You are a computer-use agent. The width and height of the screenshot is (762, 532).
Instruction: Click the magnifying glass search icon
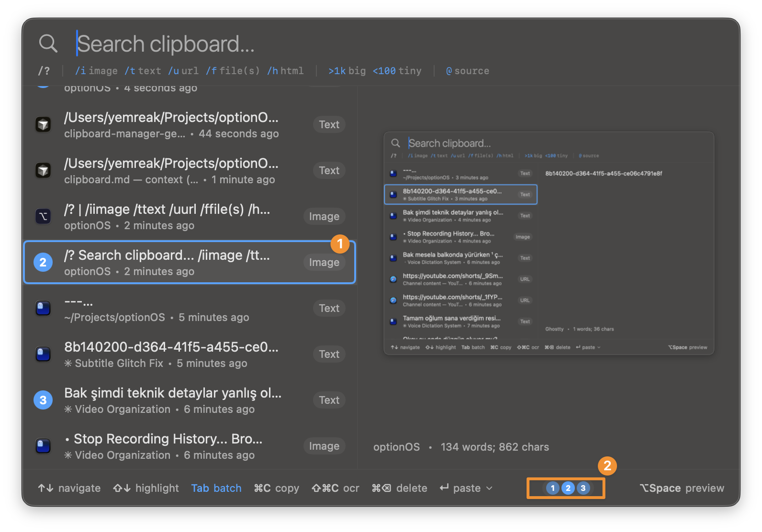pos(48,44)
